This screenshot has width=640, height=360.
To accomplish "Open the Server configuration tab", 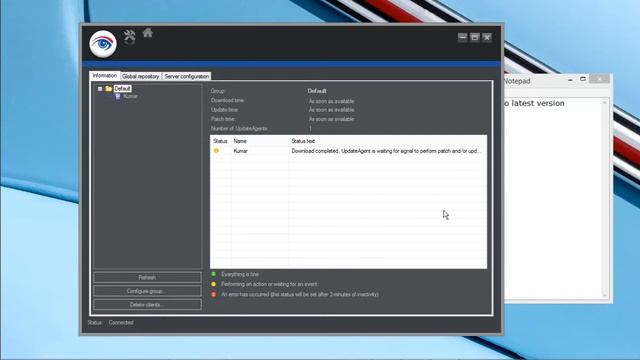I will coord(187,76).
